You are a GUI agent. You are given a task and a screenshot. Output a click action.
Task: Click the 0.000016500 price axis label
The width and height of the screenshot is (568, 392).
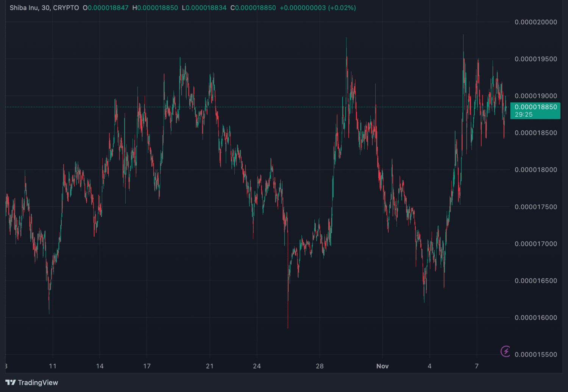pos(535,281)
